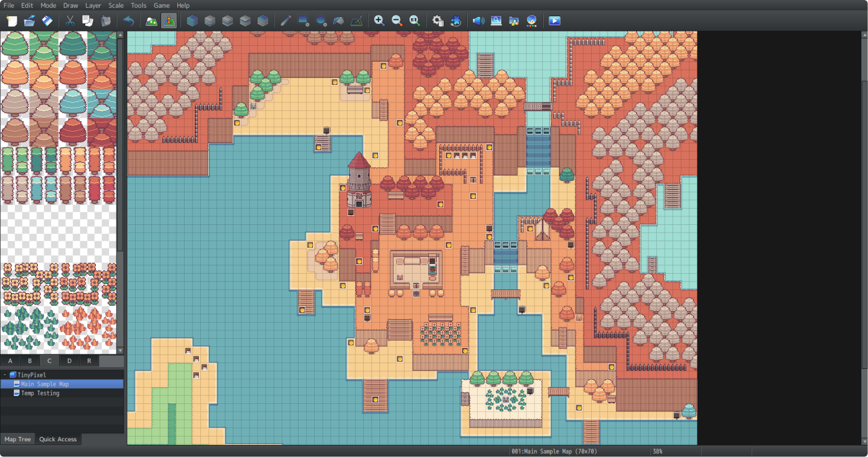Switch to the Quick Access tab
This screenshot has width=868, height=457.
[x=58, y=440]
